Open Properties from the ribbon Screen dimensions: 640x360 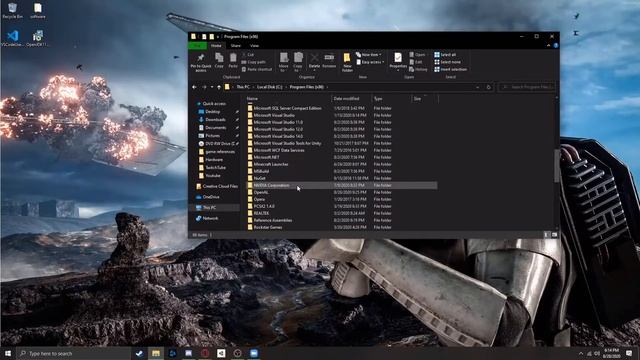click(x=398, y=61)
